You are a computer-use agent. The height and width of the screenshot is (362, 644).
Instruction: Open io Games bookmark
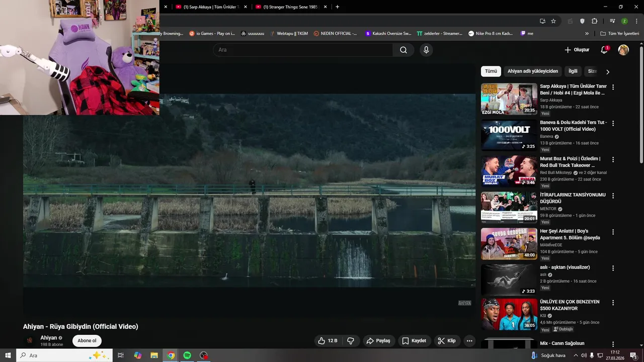[x=212, y=33]
